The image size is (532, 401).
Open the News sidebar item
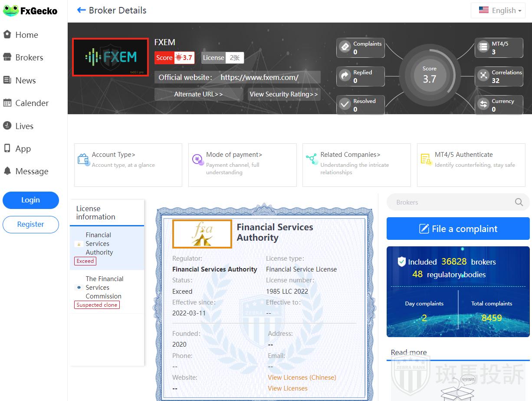point(25,80)
